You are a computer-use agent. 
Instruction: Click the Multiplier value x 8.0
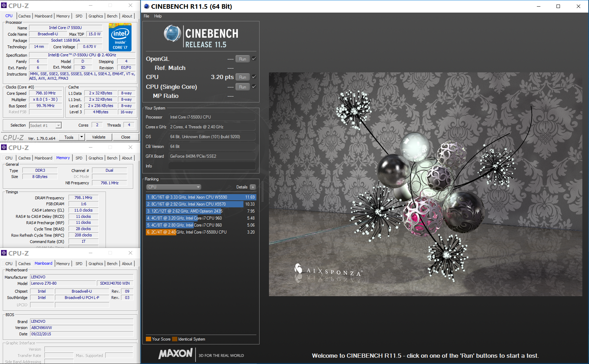pos(45,100)
